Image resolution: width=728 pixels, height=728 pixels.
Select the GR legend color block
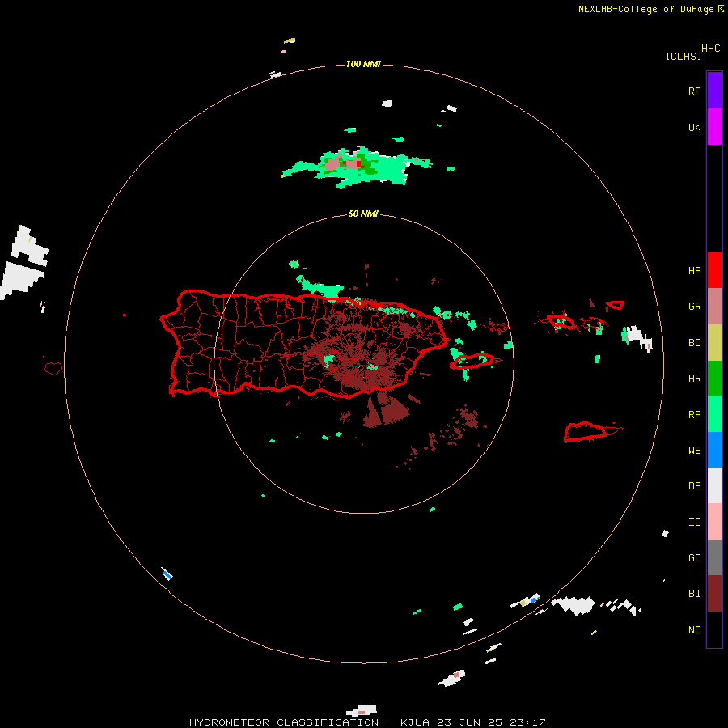(x=714, y=306)
